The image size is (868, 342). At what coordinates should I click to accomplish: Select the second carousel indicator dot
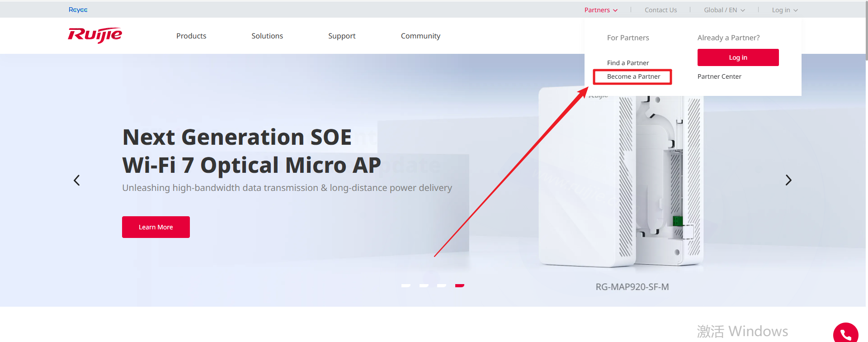pos(424,285)
